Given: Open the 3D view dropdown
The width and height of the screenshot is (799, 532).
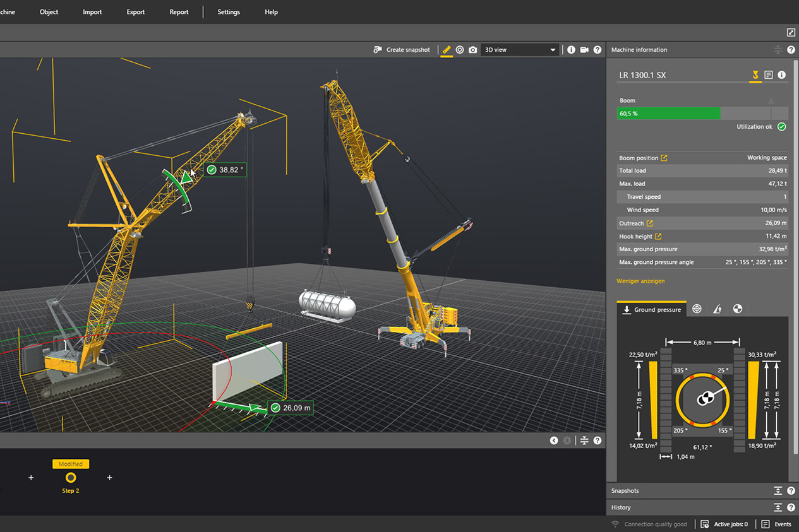Looking at the screenshot, I should (519, 50).
